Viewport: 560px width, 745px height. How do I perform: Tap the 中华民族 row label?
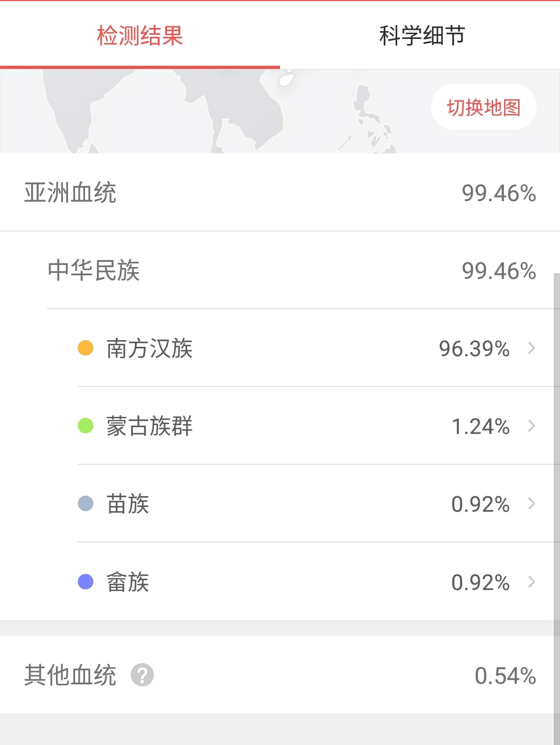(x=94, y=271)
